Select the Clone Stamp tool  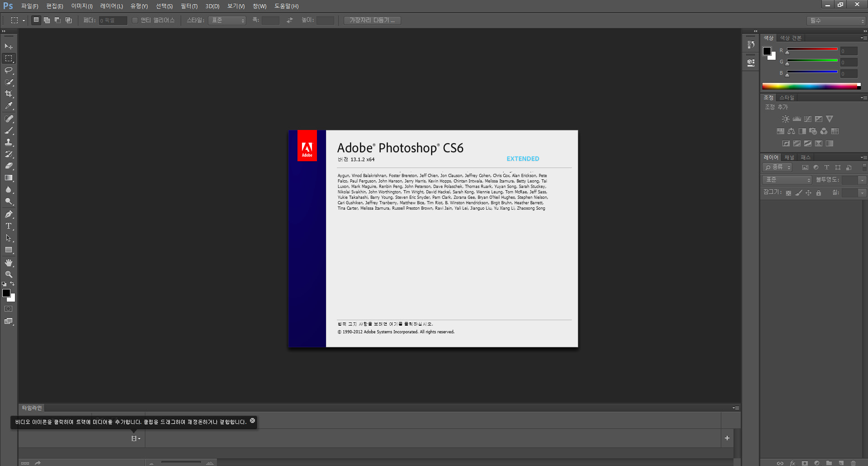(9, 142)
